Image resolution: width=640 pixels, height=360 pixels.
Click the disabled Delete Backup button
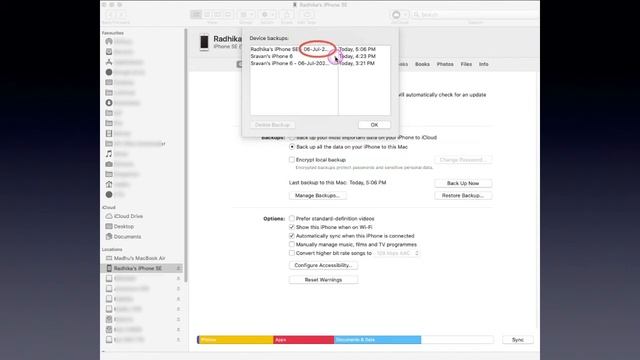click(x=272, y=124)
